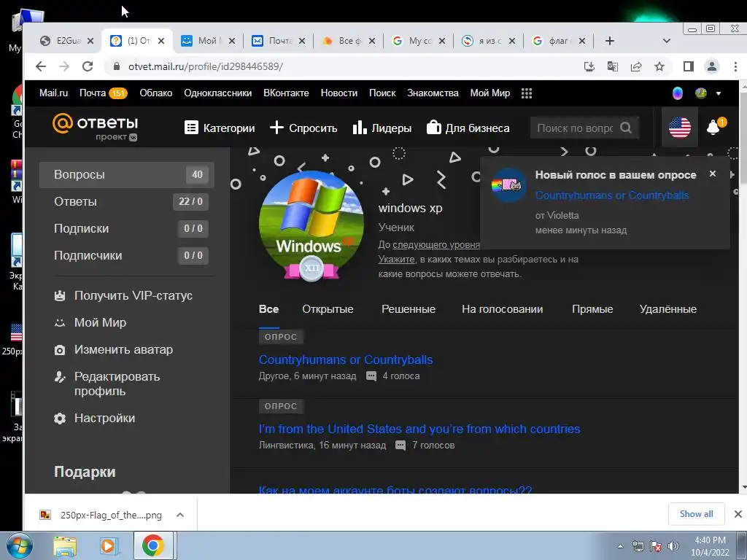Open the Chrome profile avatar icon
Viewport: 747px width, 560px height.
pyautogui.click(x=712, y=66)
